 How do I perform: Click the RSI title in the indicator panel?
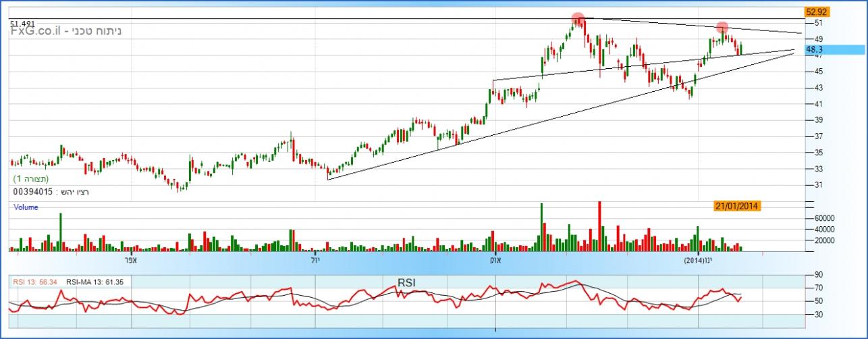[406, 282]
